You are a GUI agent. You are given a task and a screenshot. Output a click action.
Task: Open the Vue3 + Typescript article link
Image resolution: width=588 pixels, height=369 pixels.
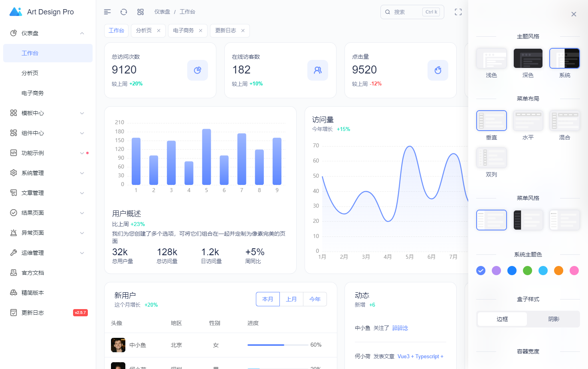[x=420, y=356]
